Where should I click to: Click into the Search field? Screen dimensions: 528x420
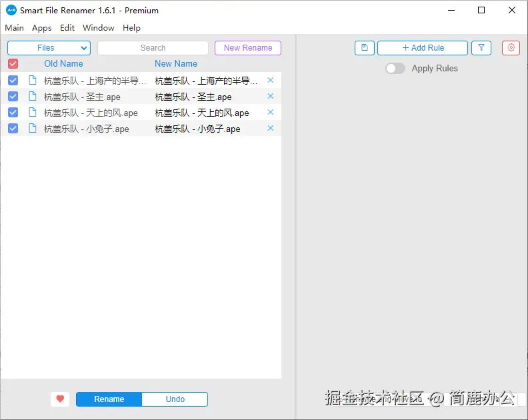[153, 48]
